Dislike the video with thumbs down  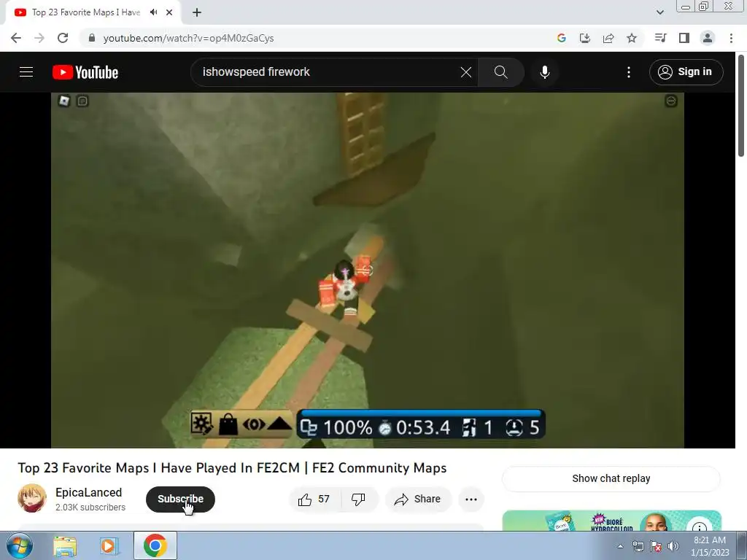[x=359, y=499]
